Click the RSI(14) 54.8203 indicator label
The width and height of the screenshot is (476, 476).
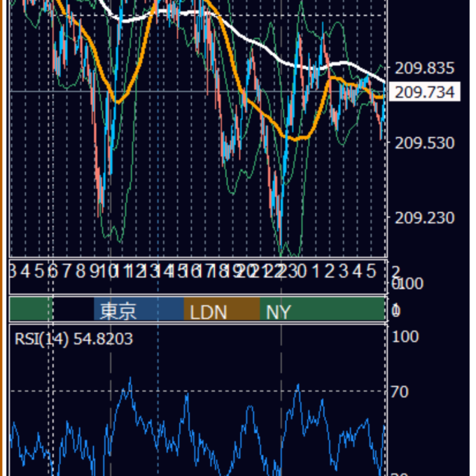(x=73, y=339)
